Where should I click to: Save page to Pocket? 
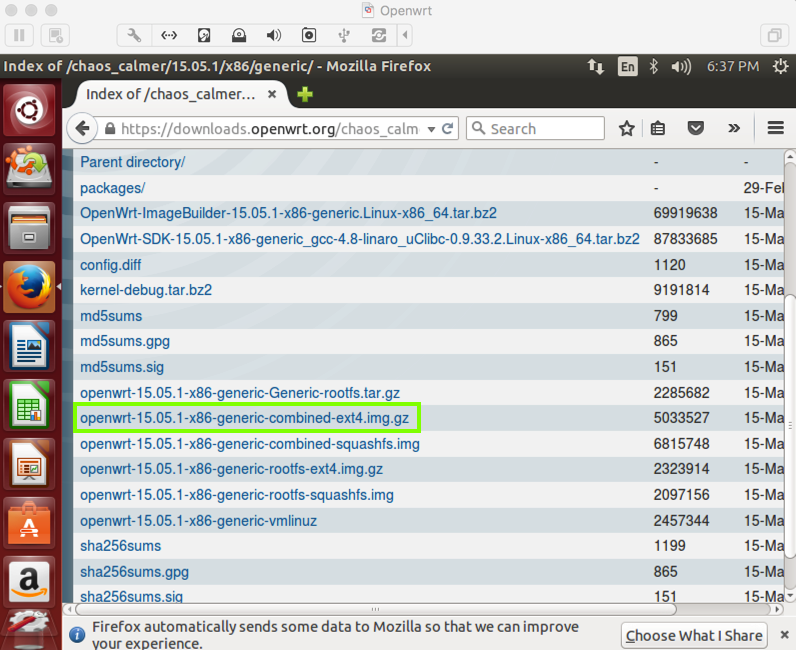[x=695, y=128]
